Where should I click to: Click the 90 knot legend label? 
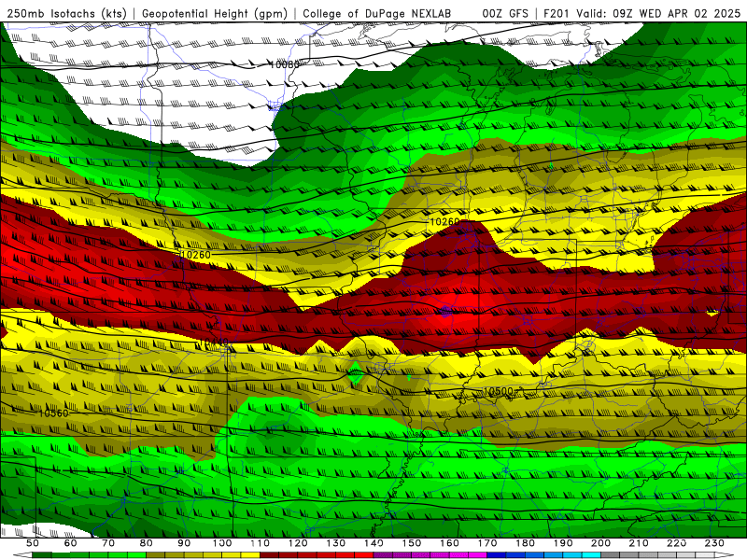pyautogui.click(x=184, y=543)
